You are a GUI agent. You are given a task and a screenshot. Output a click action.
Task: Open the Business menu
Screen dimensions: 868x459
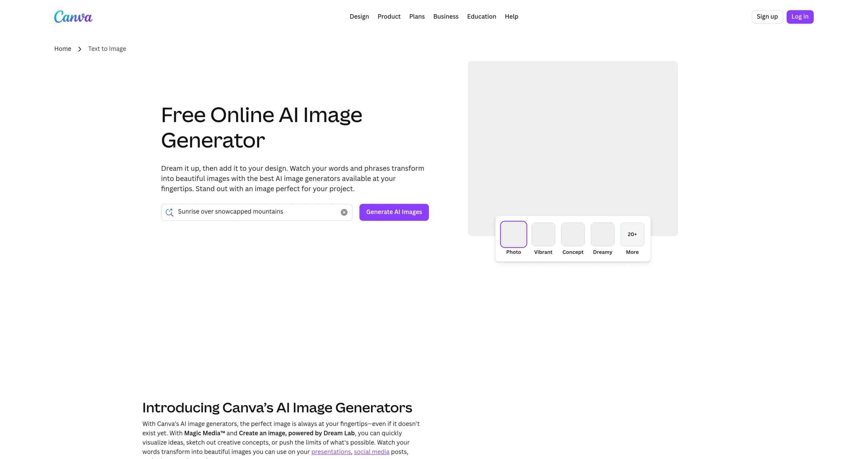pyautogui.click(x=446, y=17)
